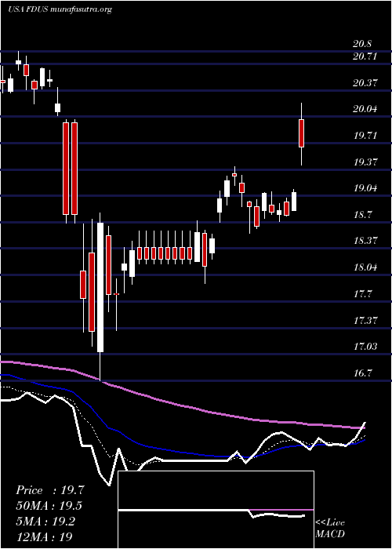Click the 16.7 price level label
Viewport: 392px width, 549px height.
(362, 373)
